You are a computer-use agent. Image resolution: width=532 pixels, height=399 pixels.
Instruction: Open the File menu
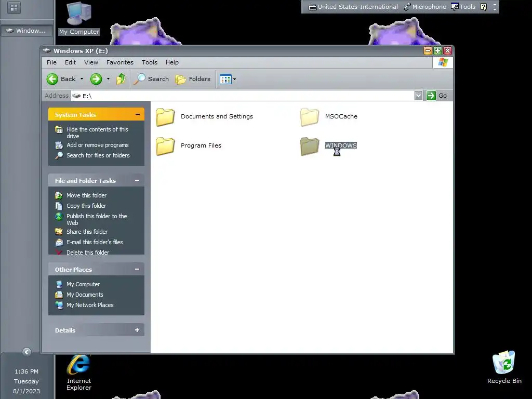[x=51, y=62]
